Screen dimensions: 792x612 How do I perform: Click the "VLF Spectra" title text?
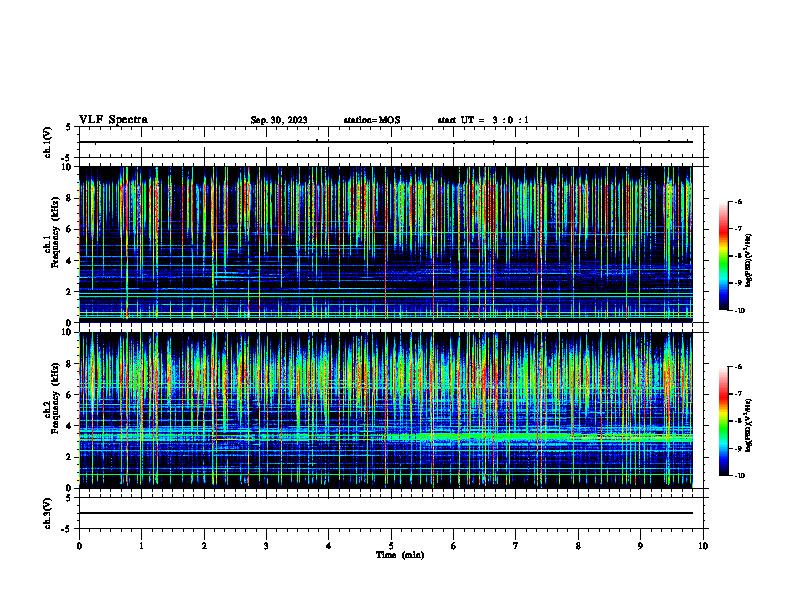(113, 120)
